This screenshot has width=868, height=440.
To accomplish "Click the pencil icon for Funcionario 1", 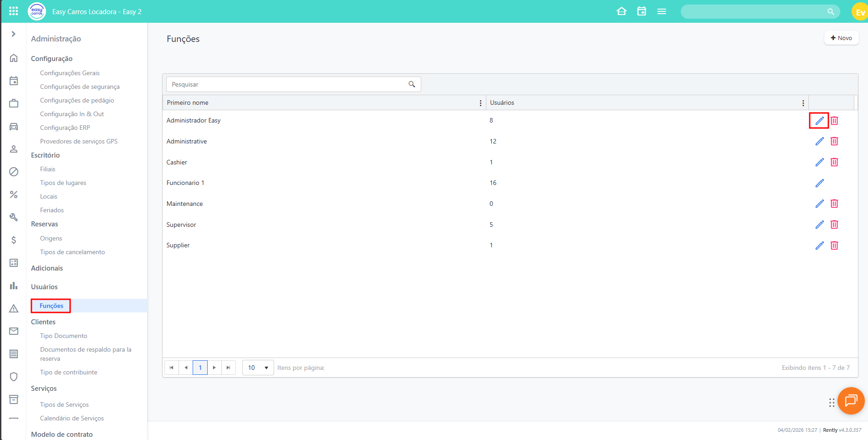I will pyautogui.click(x=819, y=183).
